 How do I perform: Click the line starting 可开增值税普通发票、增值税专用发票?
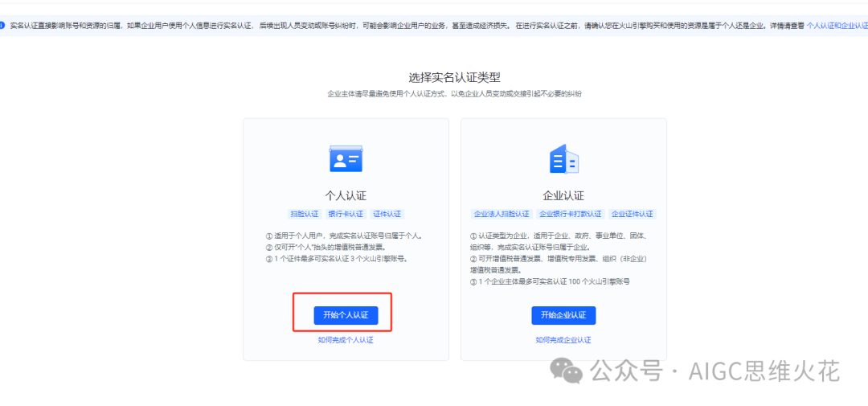[559, 265]
